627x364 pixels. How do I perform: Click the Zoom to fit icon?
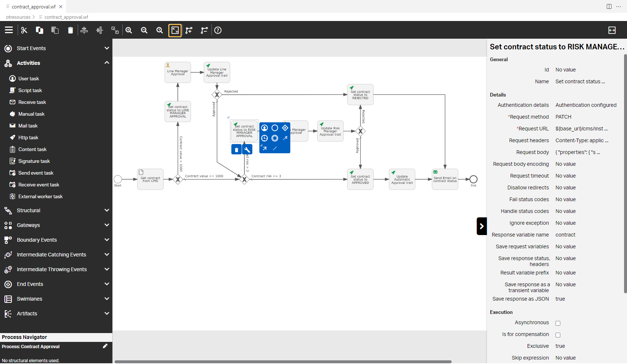[x=175, y=30]
